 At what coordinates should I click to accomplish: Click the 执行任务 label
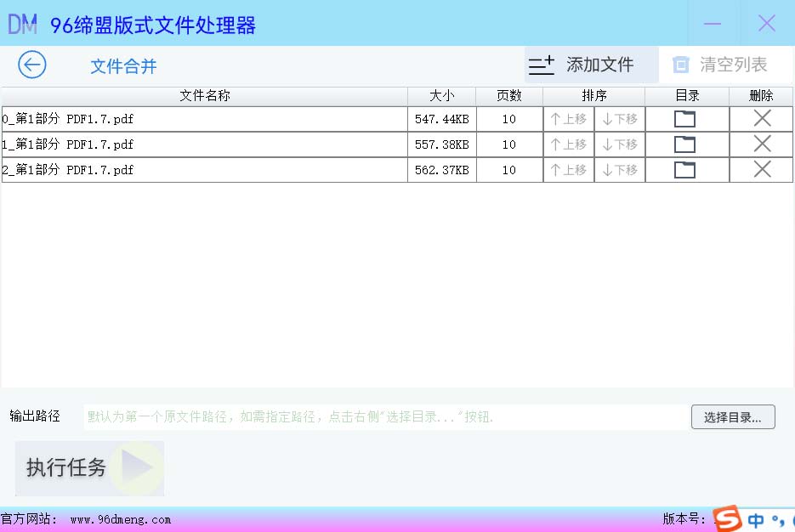point(66,467)
